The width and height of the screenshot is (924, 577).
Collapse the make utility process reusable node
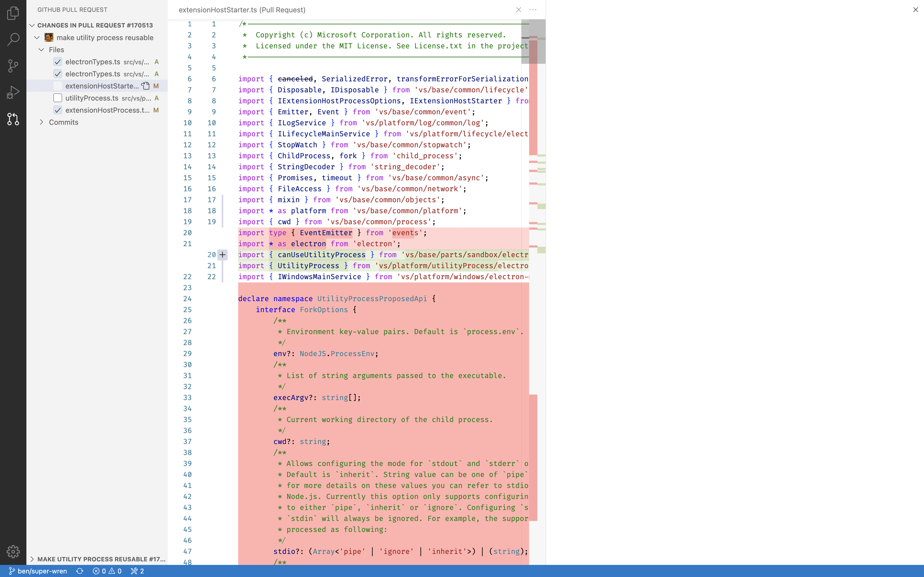[37, 37]
